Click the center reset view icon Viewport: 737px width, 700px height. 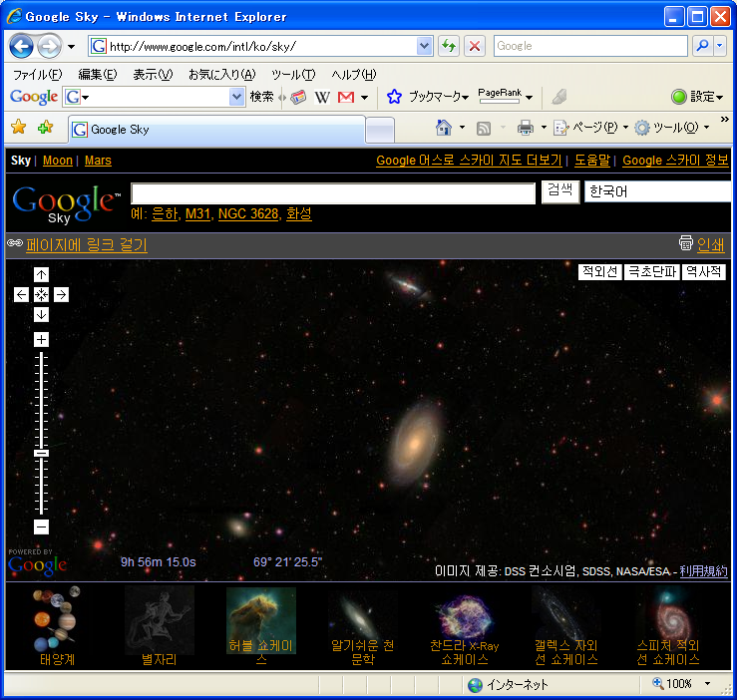pyautogui.click(x=41, y=295)
